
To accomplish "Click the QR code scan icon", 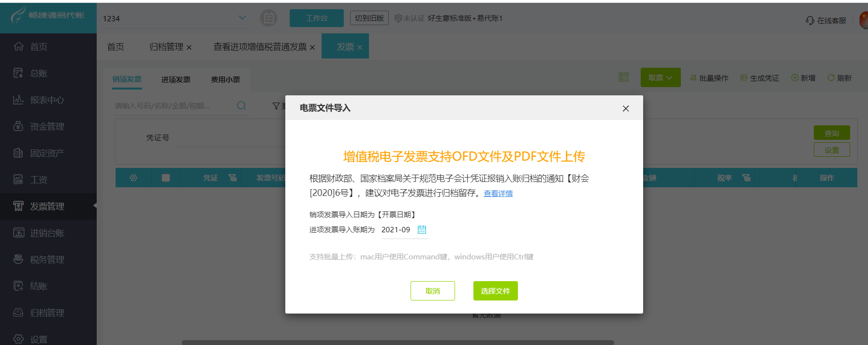I will 624,77.
